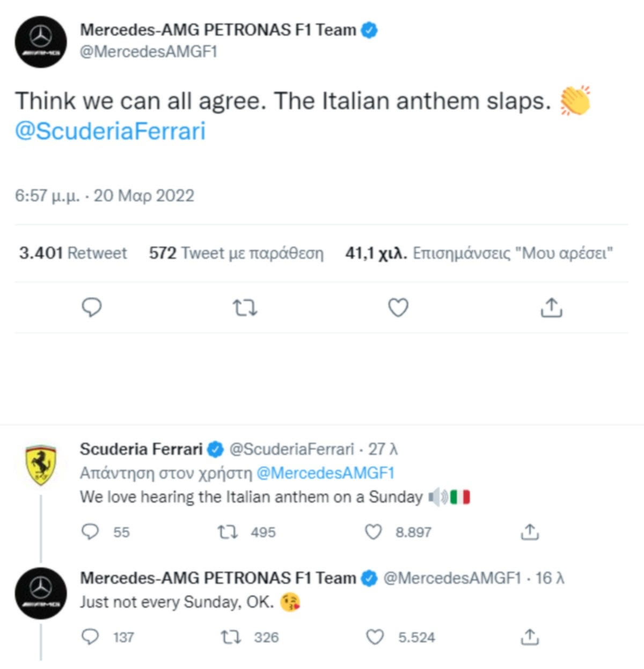Like the "Just not every Sunday" tweet
This screenshot has height=669, width=644.
375,637
